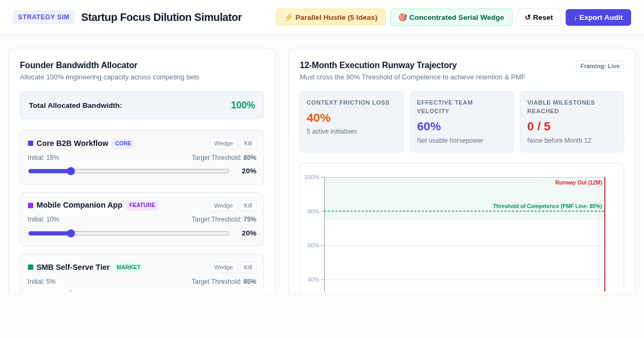Click SMB Self-Serve Tier green color square

pos(31,267)
